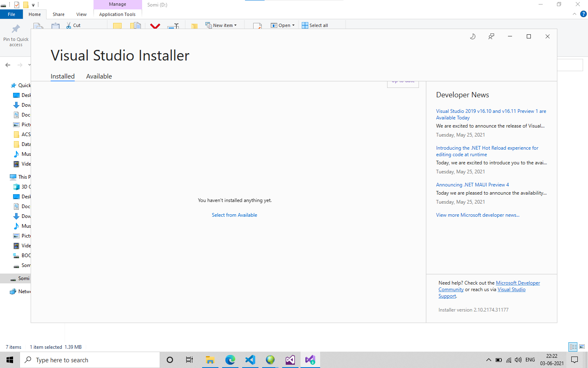Switch File Explorer to details view
The height and width of the screenshot is (368, 588).
click(x=573, y=347)
